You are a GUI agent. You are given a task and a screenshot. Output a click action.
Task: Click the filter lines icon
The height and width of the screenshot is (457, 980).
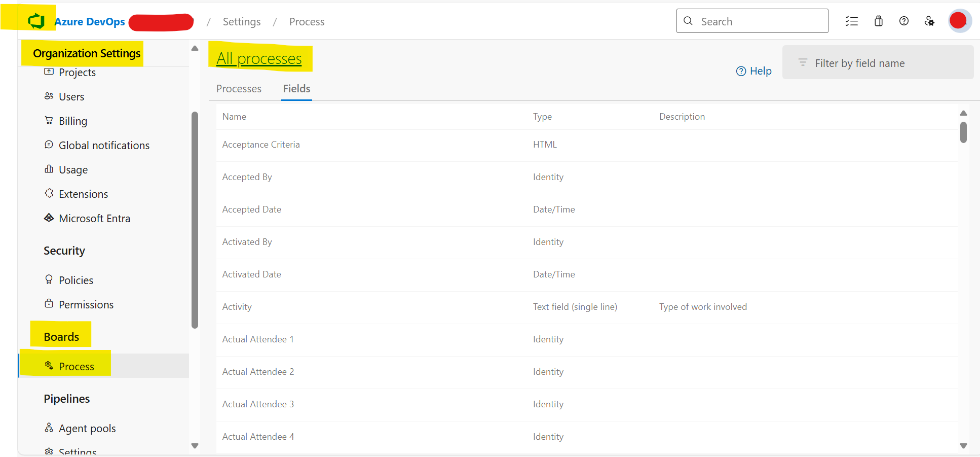pos(803,62)
